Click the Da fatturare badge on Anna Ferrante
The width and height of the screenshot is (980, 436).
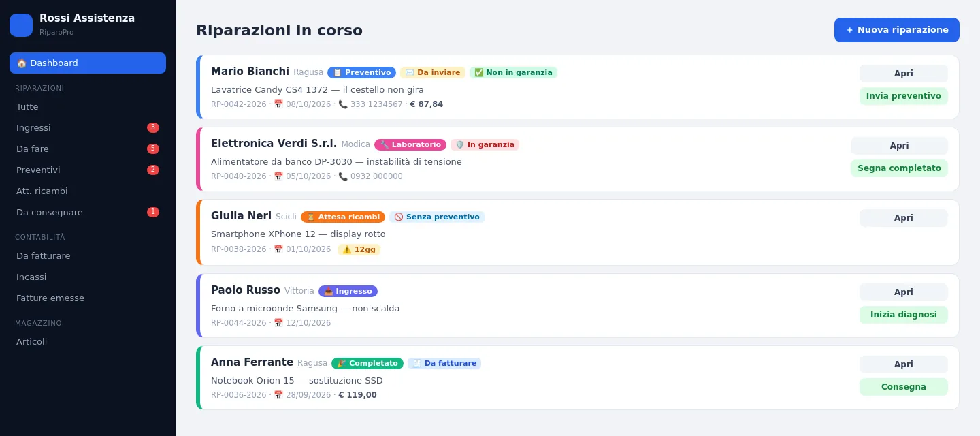pyautogui.click(x=444, y=363)
